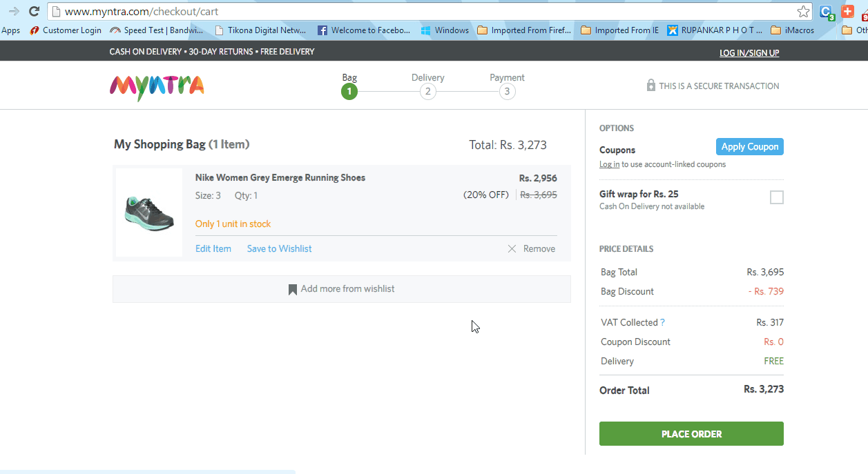Click the VAT amount Rs. 317
The image size is (868, 474).
(770, 322)
